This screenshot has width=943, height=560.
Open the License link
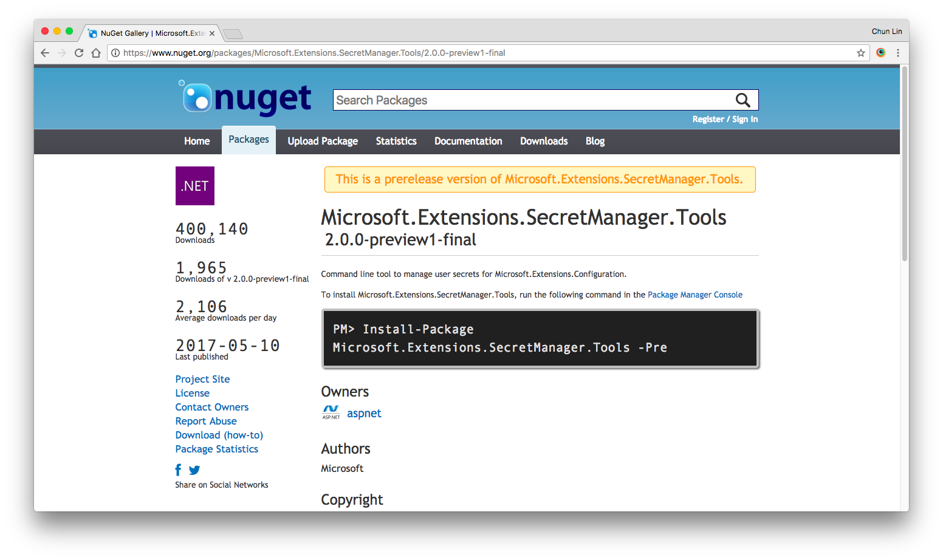pos(192,393)
